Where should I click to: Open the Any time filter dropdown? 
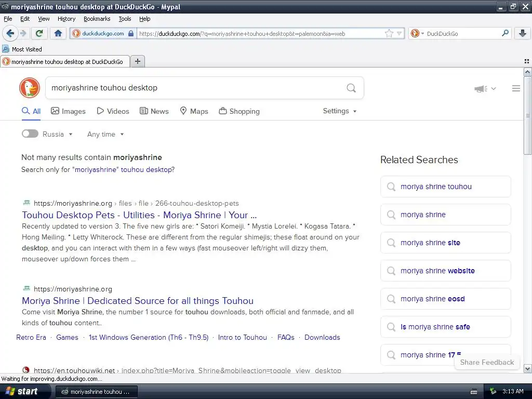(105, 134)
